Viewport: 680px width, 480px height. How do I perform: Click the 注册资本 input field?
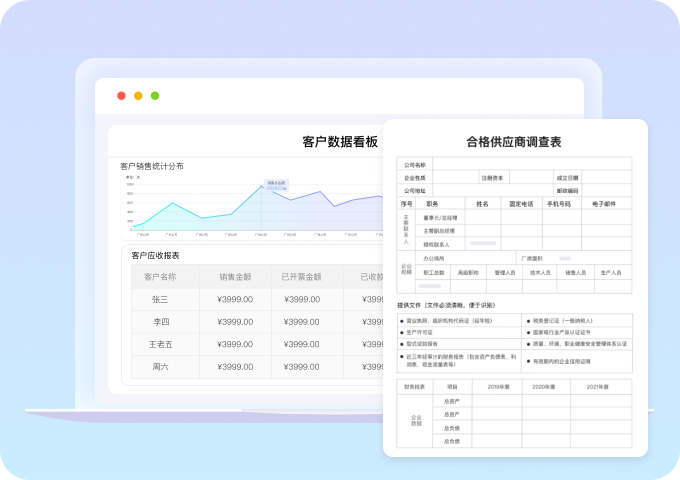point(529,177)
